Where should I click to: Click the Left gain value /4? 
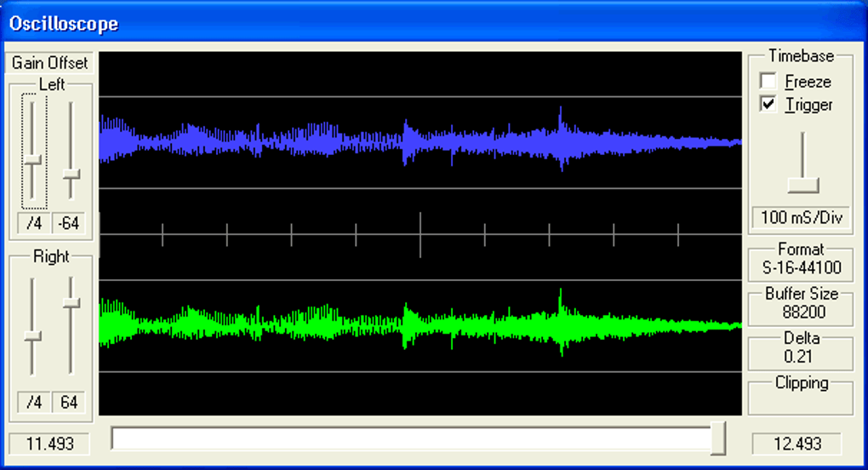(34, 224)
